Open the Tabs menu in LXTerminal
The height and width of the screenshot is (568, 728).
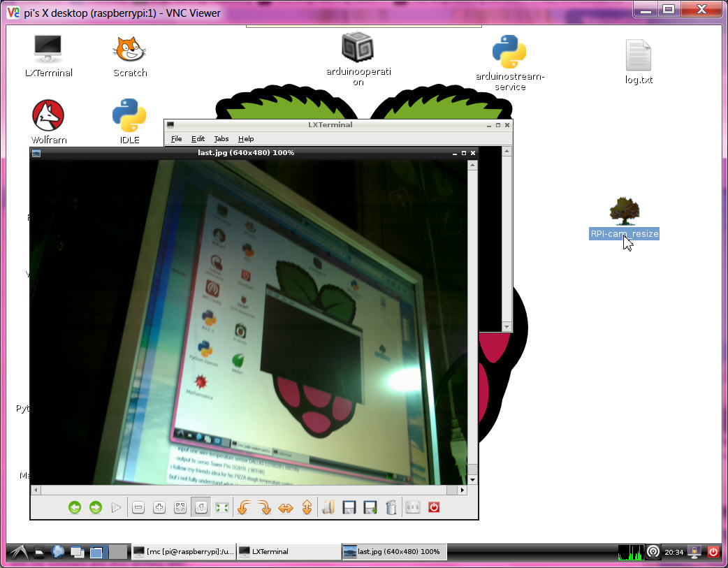tap(221, 139)
